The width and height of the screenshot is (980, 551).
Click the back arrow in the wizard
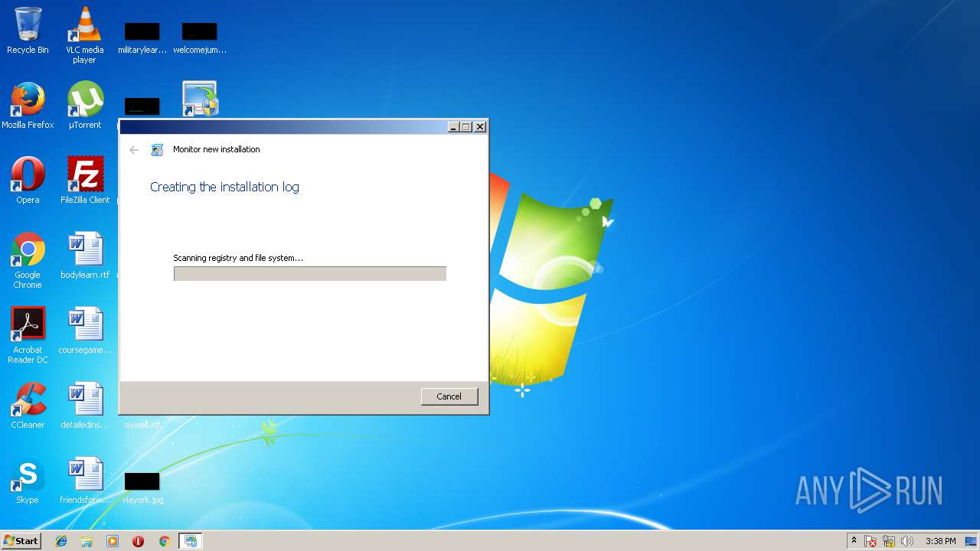pos(134,150)
